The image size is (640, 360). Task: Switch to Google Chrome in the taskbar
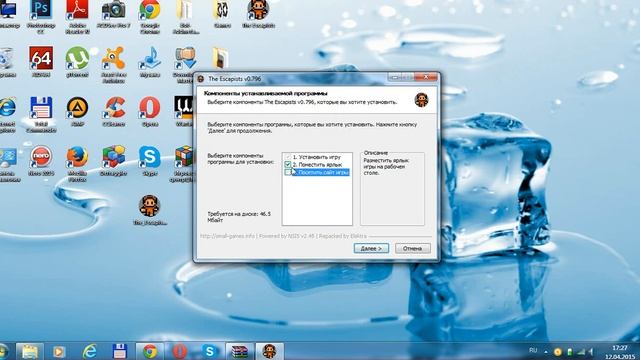pyautogui.click(x=150, y=351)
